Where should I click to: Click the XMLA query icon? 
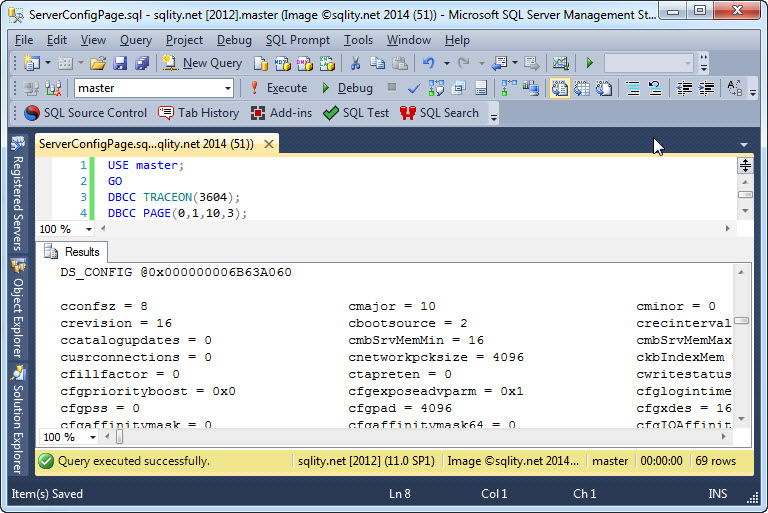[327, 63]
